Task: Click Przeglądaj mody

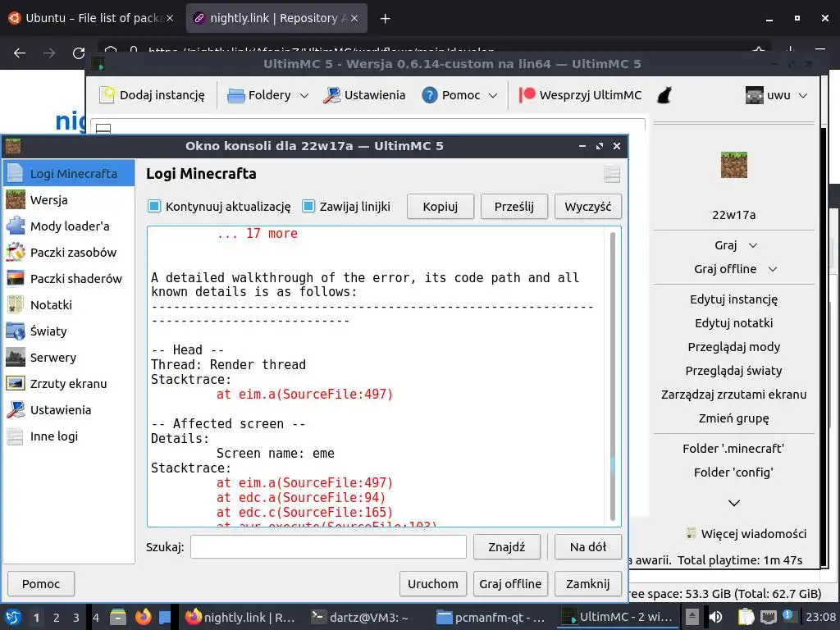Action: 734,347
